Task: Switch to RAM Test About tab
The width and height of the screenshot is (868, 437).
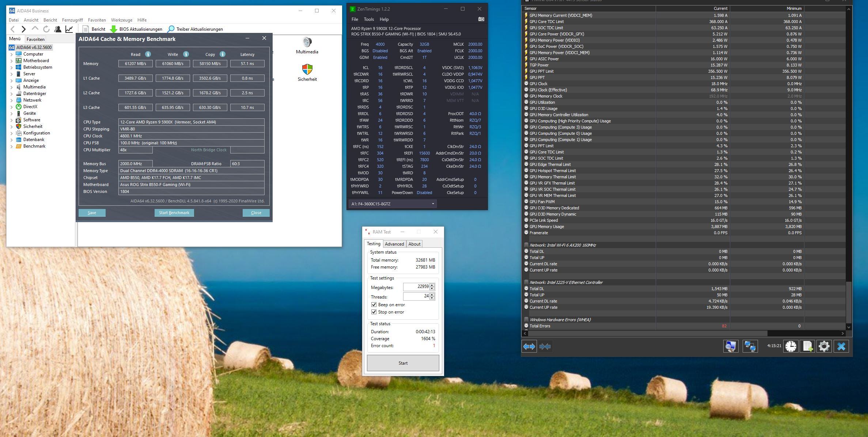Action: point(414,244)
